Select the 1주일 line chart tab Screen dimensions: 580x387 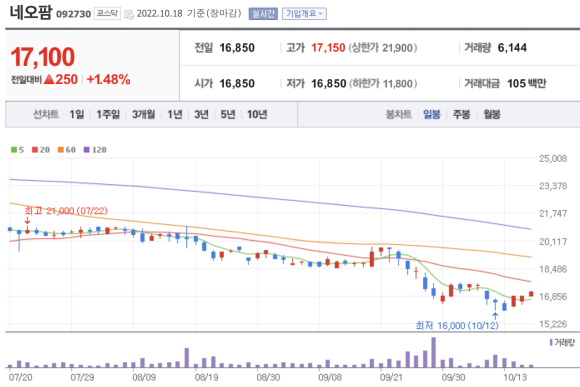(108, 114)
